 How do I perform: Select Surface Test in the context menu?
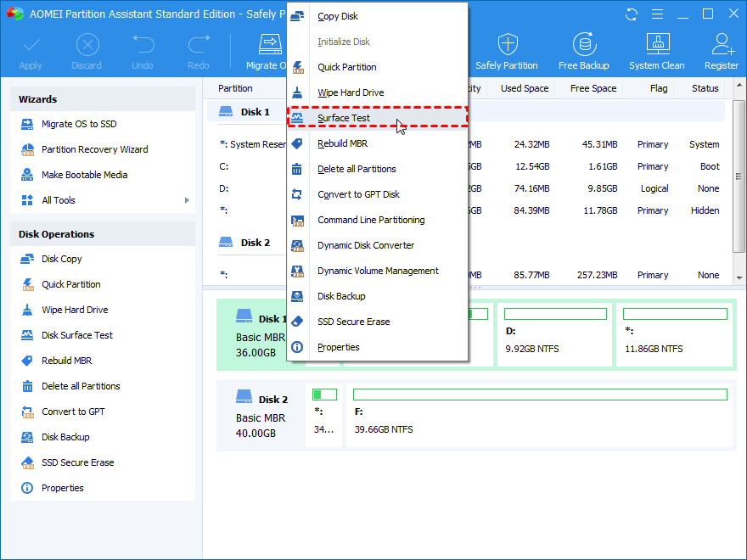pyautogui.click(x=344, y=118)
